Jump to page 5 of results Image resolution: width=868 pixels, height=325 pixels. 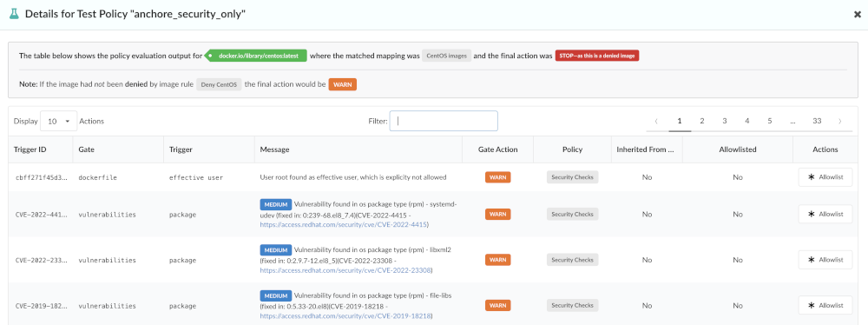pos(770,121)
